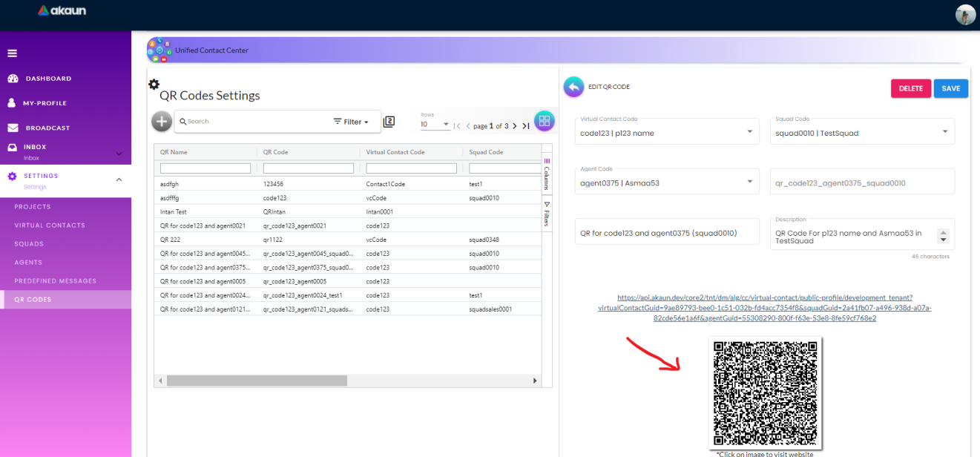Screen dimensions: 980x457
Task: Open the Virtual Contacts settings menu item
Action: [x=50, y=225]
